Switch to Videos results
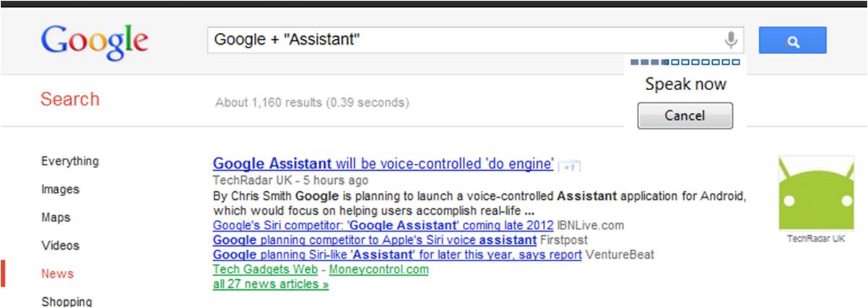This screenshot has width=868, height=308. pos(61,246)
